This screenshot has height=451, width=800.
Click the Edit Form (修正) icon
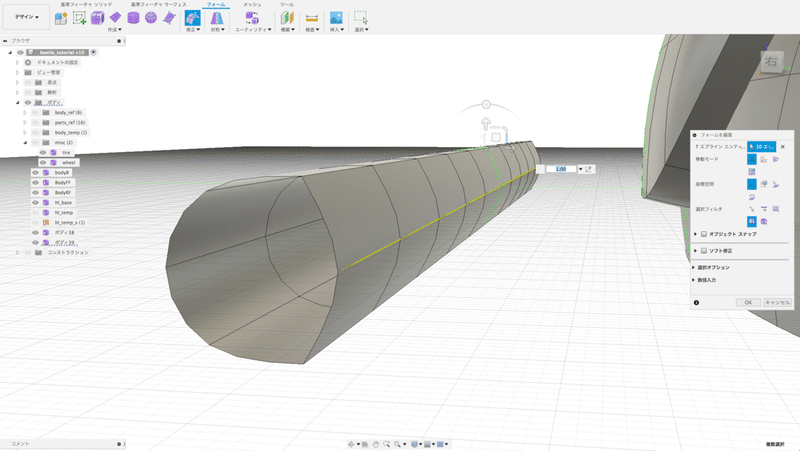pyautogui.click(x=192, y=18)
